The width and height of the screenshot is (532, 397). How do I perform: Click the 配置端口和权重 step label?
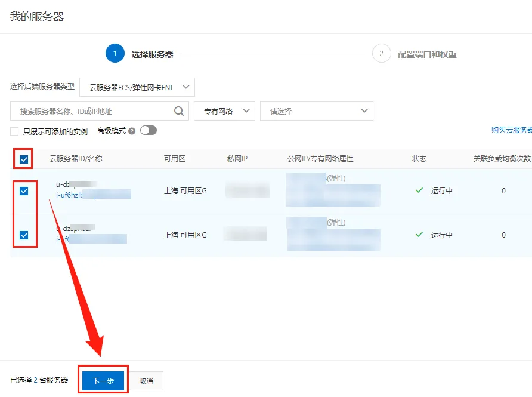[x=427, y=54]
